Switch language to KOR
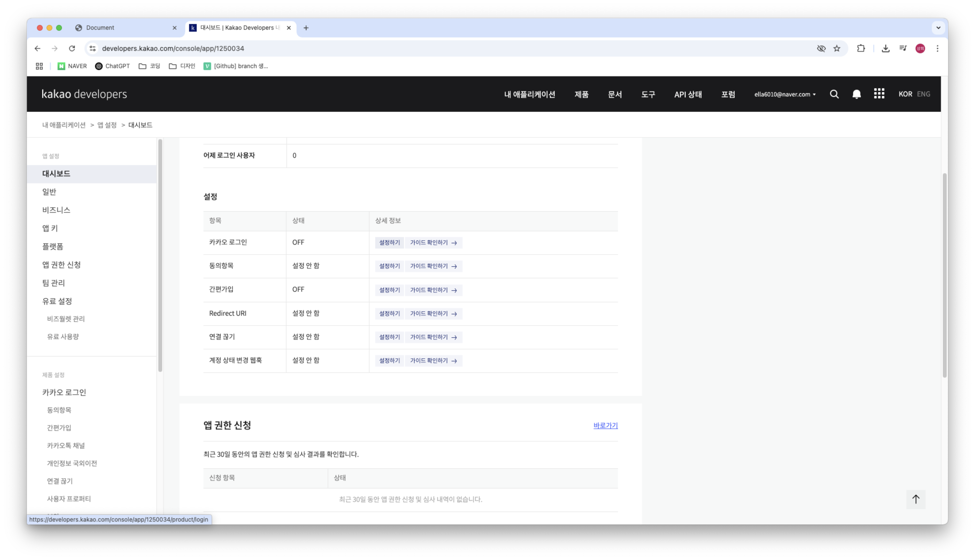 [905, 94]
